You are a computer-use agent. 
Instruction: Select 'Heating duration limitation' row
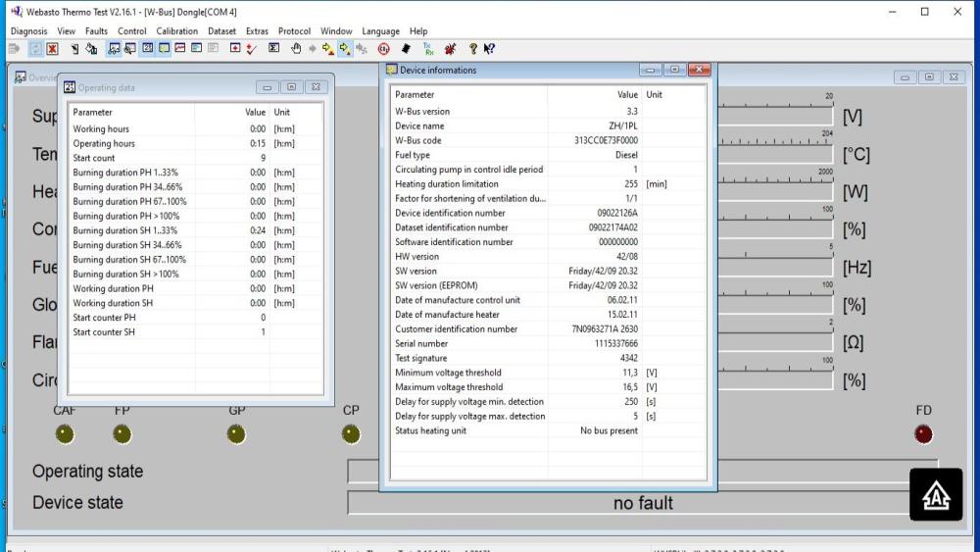pos(548,183)
